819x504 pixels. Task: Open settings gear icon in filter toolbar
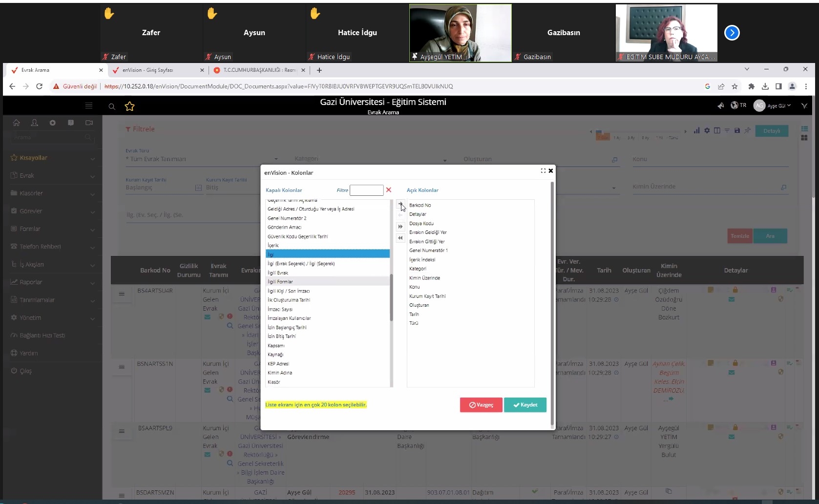[x=707, y=130]
